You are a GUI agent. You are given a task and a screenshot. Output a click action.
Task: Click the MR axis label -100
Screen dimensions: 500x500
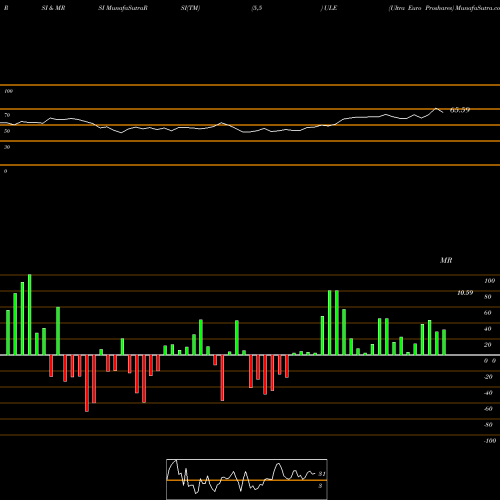tap(490, 441)
